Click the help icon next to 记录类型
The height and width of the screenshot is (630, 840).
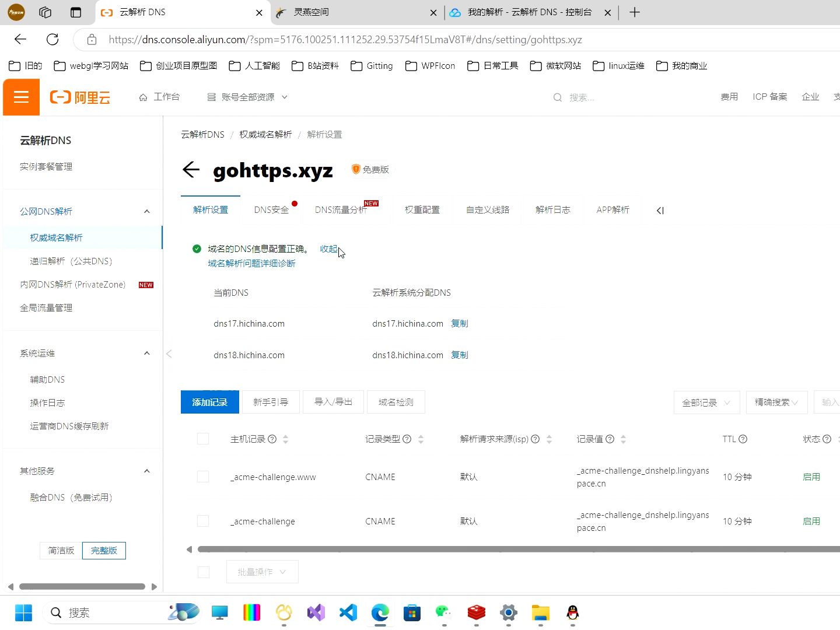(x=407, y=439)
